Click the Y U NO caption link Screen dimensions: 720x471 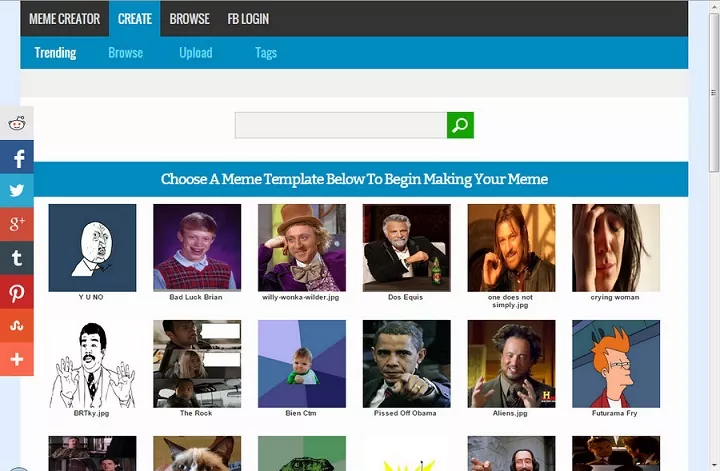click(x=91, y=297)
